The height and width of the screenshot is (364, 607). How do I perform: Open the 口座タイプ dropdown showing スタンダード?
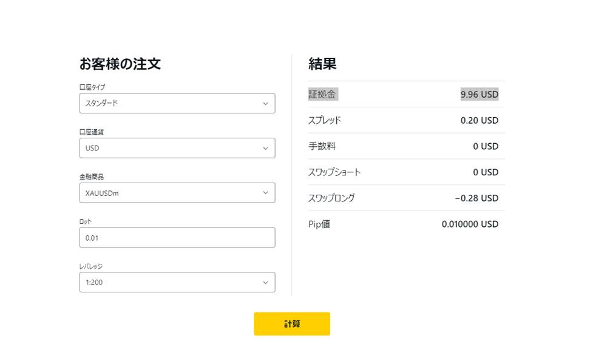coord(177,103)
